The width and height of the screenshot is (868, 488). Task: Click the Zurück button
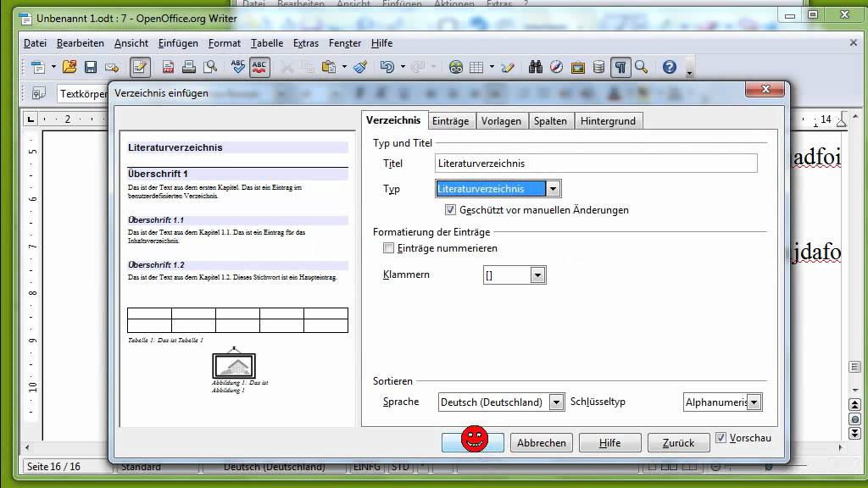(x=678, y=442)
